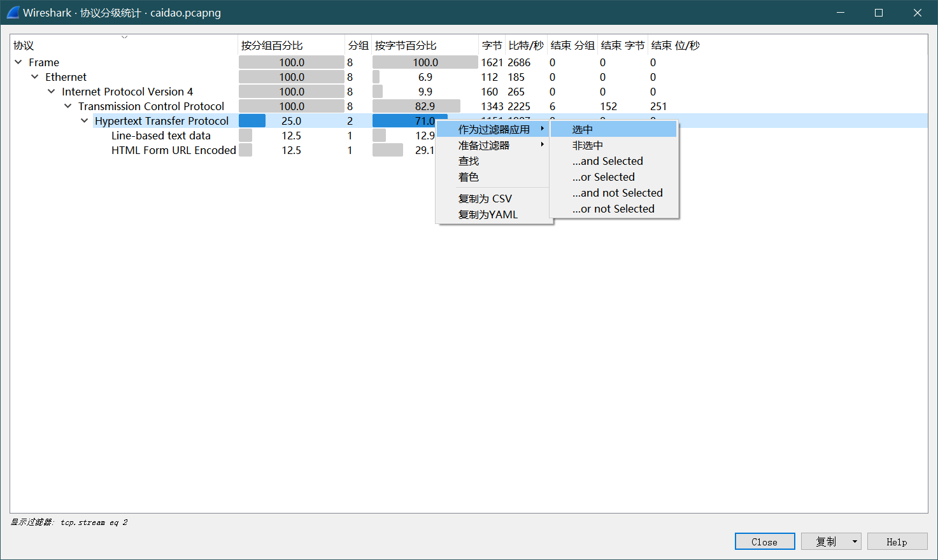Click HTML Form's 29.1 byte percentage
Viewport: 938px width, 560px height.
[425, 150]
